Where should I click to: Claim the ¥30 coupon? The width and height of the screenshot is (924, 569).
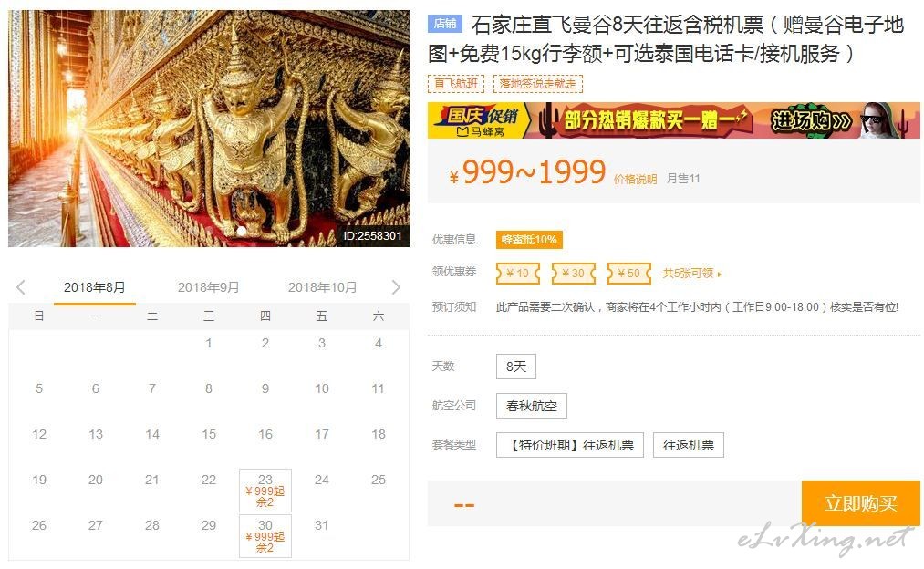pos(574,274)
